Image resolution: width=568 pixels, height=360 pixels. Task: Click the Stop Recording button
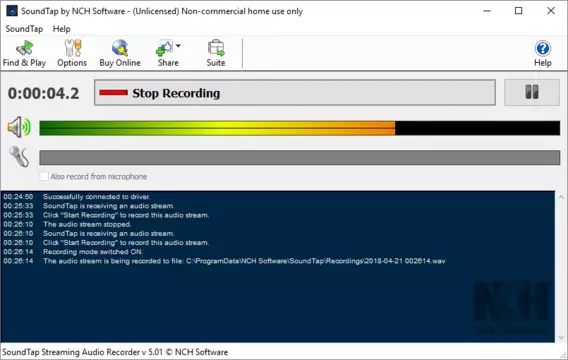click(x=295, y=93)
